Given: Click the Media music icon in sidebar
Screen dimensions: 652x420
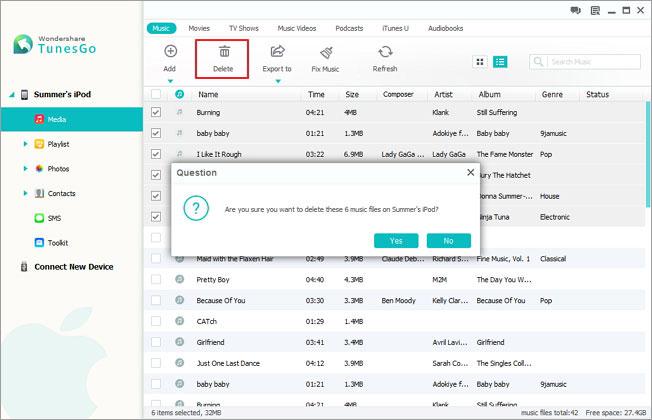Looking at the screenshot, I should point(39,119).
